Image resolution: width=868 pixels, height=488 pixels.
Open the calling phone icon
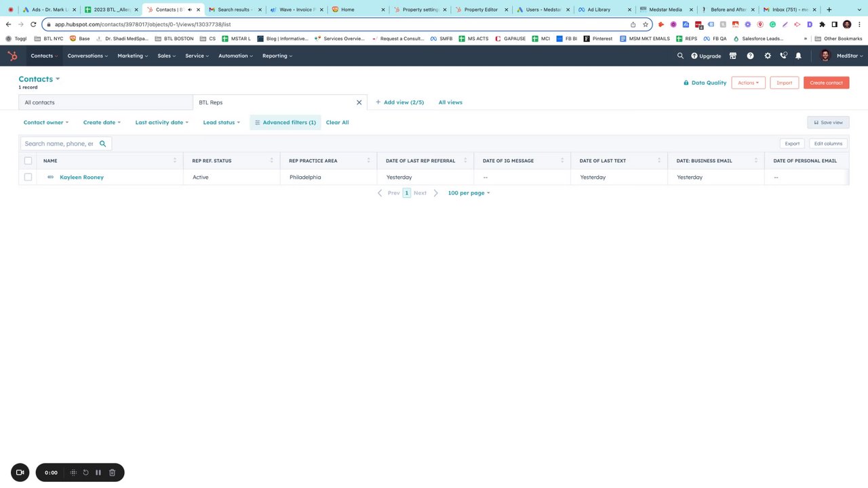(783, 56)
